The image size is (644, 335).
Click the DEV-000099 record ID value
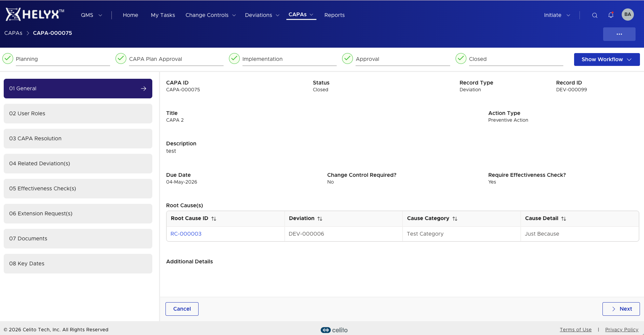[571, 90]
